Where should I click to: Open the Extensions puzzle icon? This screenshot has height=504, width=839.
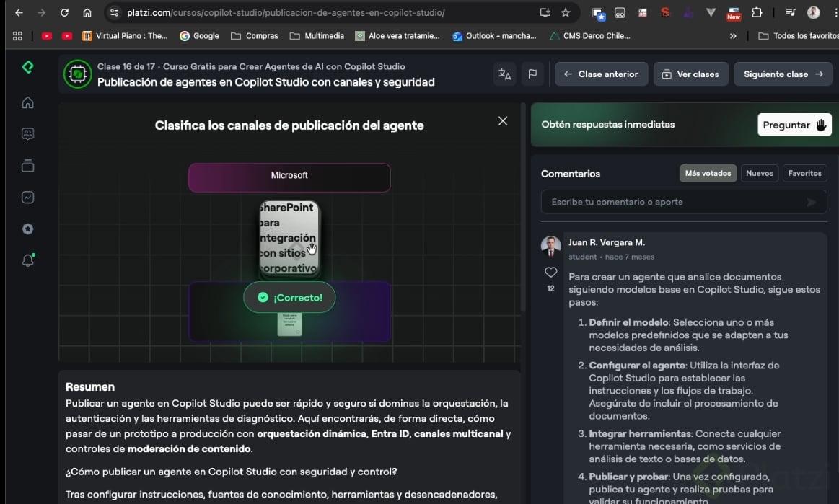click(x=757, y=12)
